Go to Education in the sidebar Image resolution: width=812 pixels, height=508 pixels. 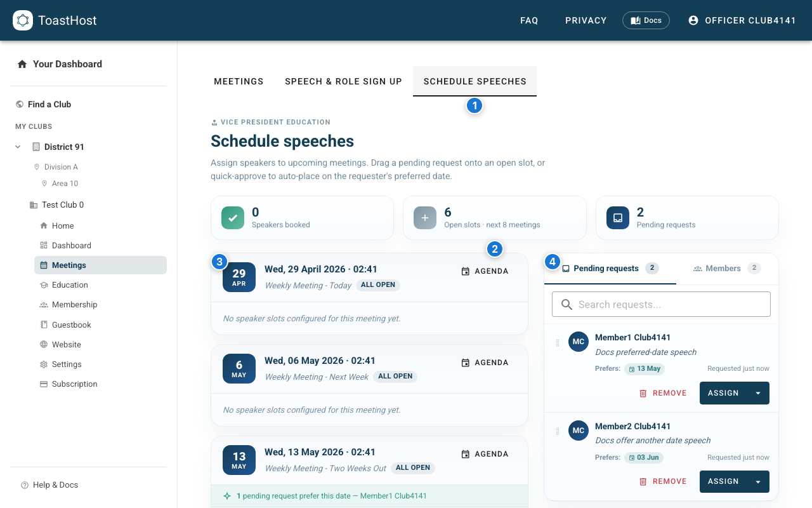coord(70,285)
